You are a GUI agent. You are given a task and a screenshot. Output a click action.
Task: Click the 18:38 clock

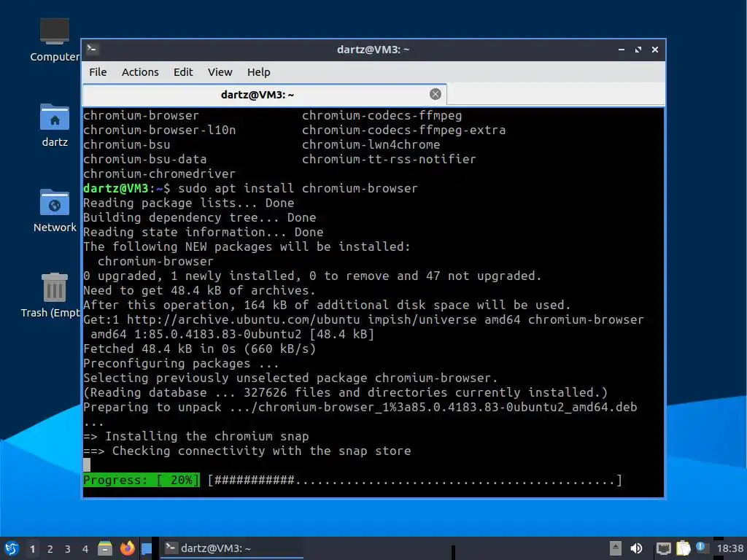pos(729,548)
